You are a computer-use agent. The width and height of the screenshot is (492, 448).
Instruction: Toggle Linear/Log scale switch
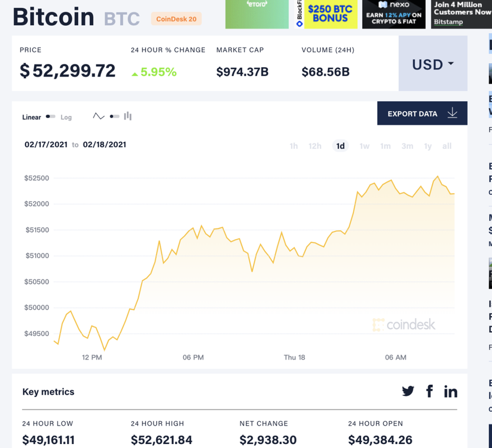pyautogui.click(x=50, y=116)
